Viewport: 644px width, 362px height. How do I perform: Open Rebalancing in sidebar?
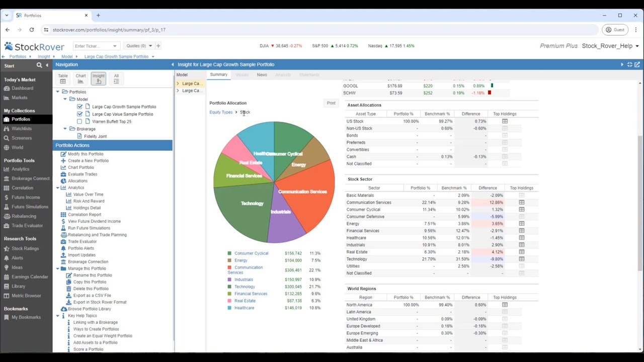(24, 216)
